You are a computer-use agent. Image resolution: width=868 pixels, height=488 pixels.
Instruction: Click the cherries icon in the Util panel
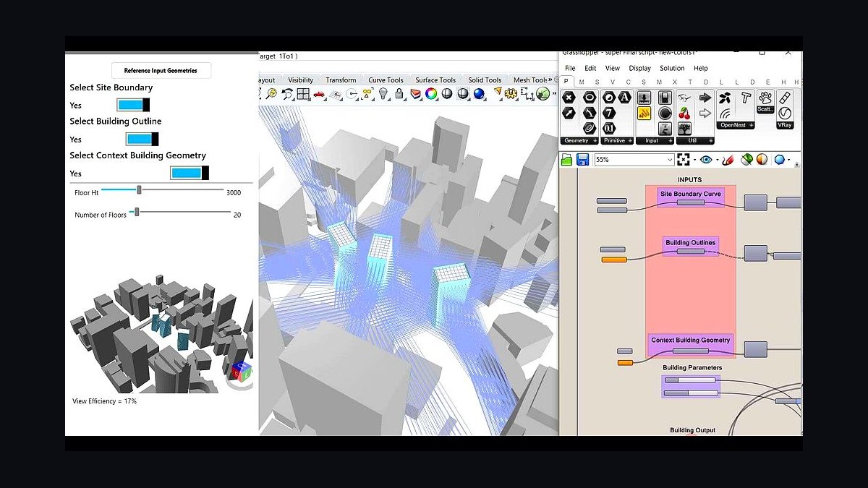pyautogui.click(x=684, y=114)
